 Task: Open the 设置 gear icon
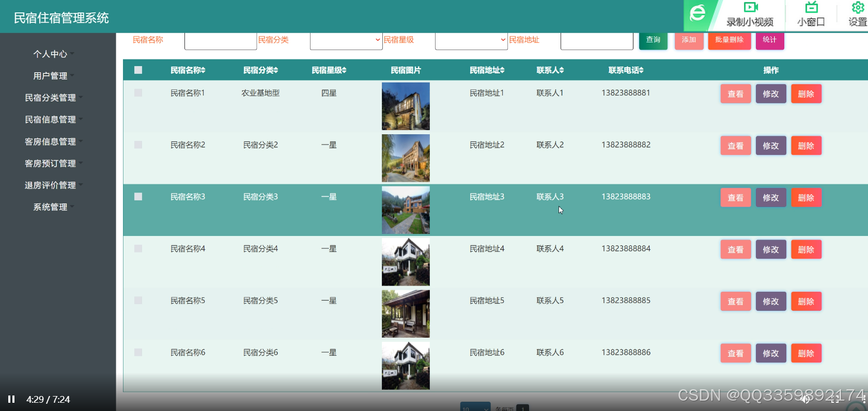pos(858,7)
